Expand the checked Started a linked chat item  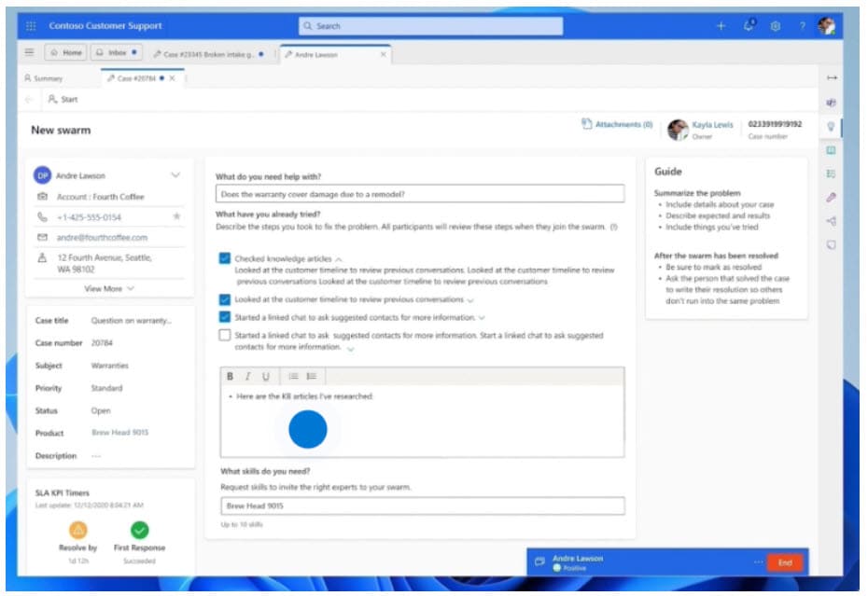point(482,318)
